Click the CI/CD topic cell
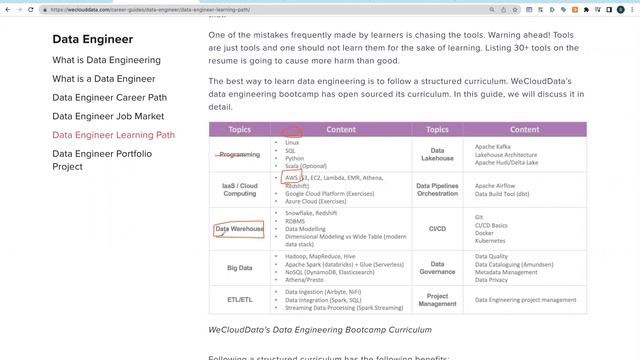 [437, 229]
